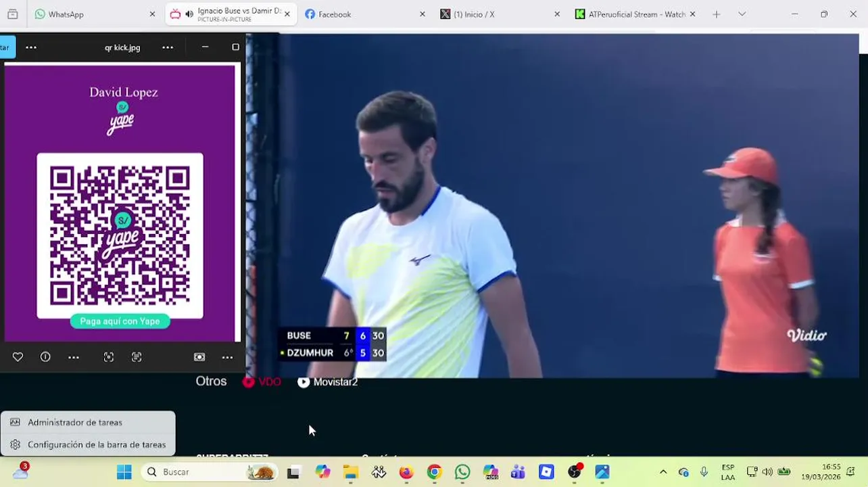Select the Movistar2 stream option
This screenshot has height=487, width=868.
[x=328, y=382]
